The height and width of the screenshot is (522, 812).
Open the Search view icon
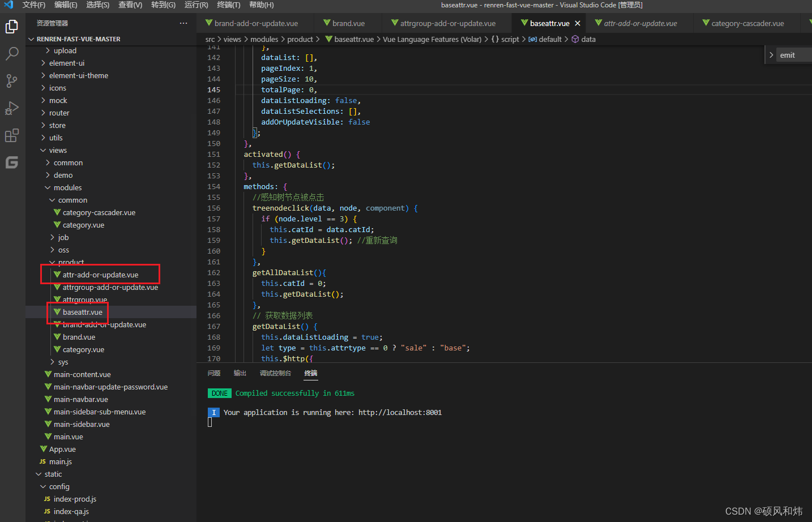(x=12, y=54)
